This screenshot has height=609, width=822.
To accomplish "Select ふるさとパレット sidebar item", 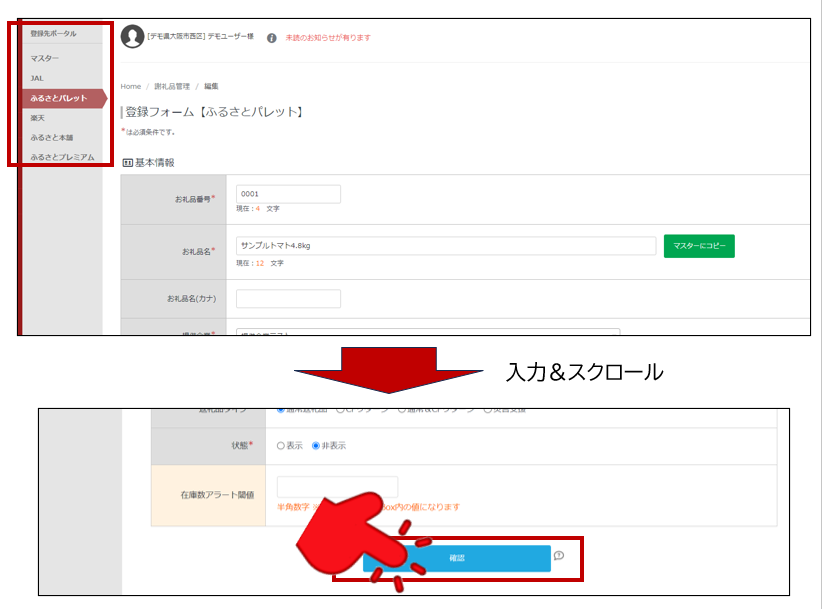I will tap(58, 98).
